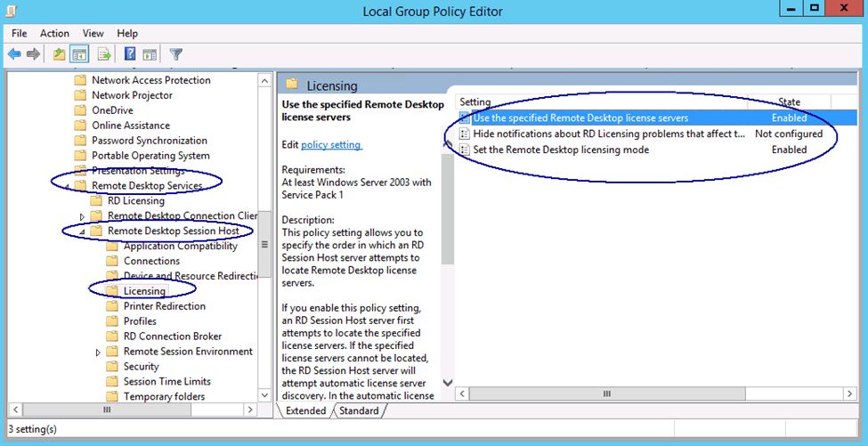
Task: Maximize the Local Group Policy Editor window
Action: [x=815, y=8]
